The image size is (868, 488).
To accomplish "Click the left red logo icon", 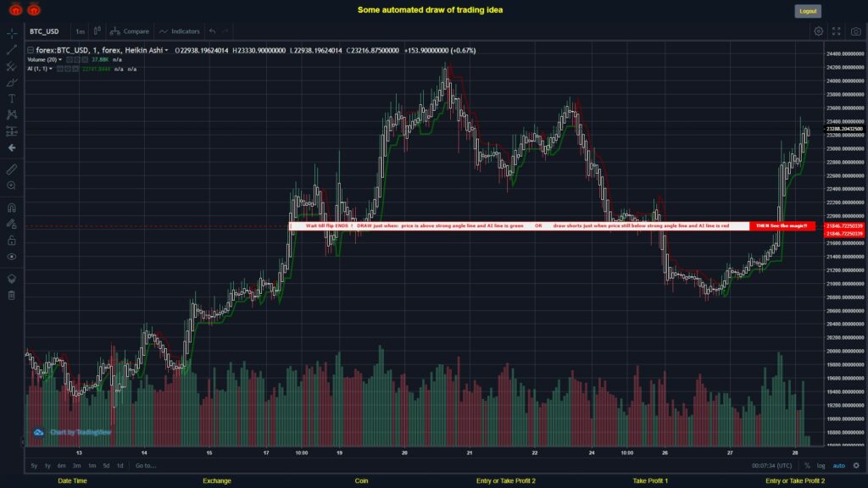I will tap(15, 9).
